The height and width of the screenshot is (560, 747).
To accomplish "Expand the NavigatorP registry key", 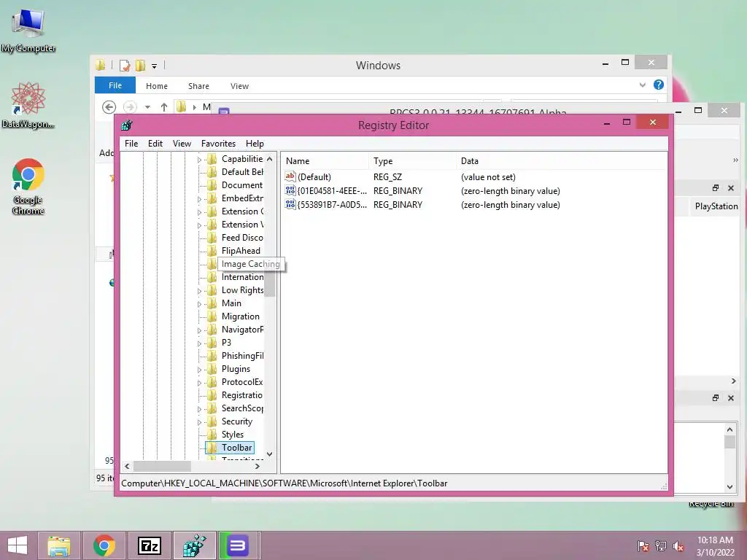I will click(x=200, y=330).
